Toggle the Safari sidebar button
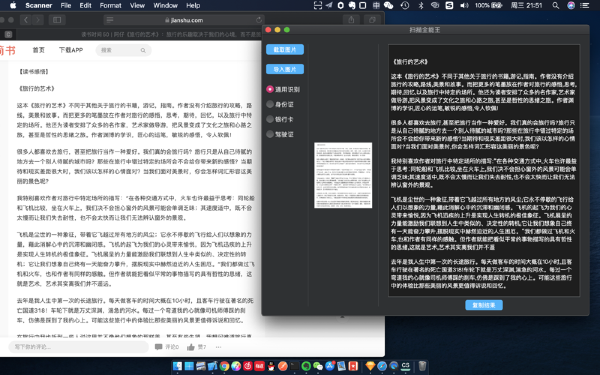The width and height of the screenshot is (600, 375). [x=57, y=20]
